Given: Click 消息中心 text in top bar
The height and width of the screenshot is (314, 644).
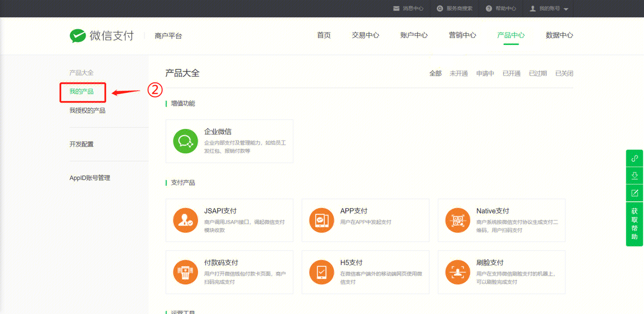Looking at the screenshot, I should click(413, 8).
